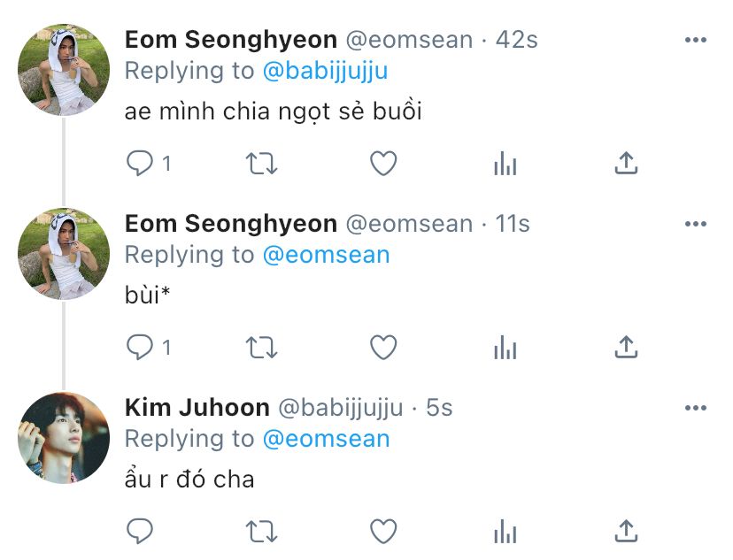Screen dimensions: 733x560
Task: Click the Kim Juhoon display name
Action: pyautogui.click(x=197, y=408)
